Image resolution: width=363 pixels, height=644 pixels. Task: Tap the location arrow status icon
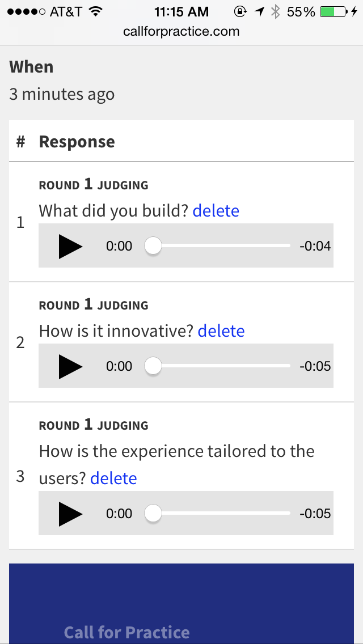point(259,11)
